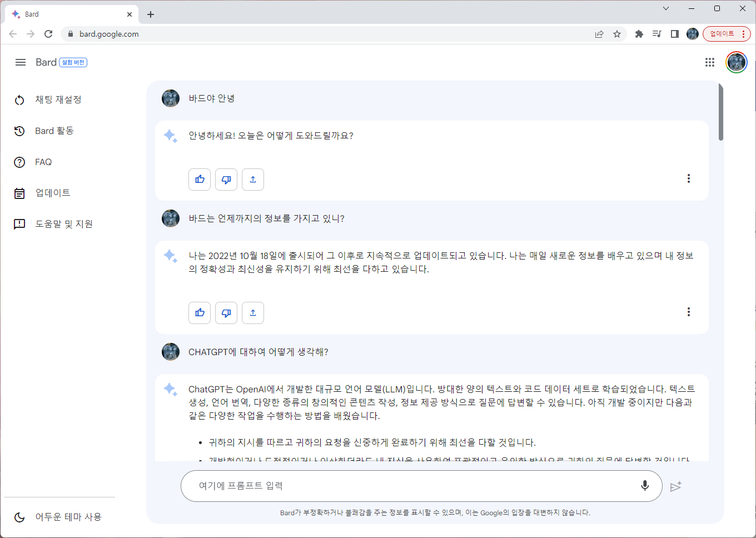This screenshot has width=756, height=538.
Task: Click the site lock icon in address bar
Action: pos(70,34)
